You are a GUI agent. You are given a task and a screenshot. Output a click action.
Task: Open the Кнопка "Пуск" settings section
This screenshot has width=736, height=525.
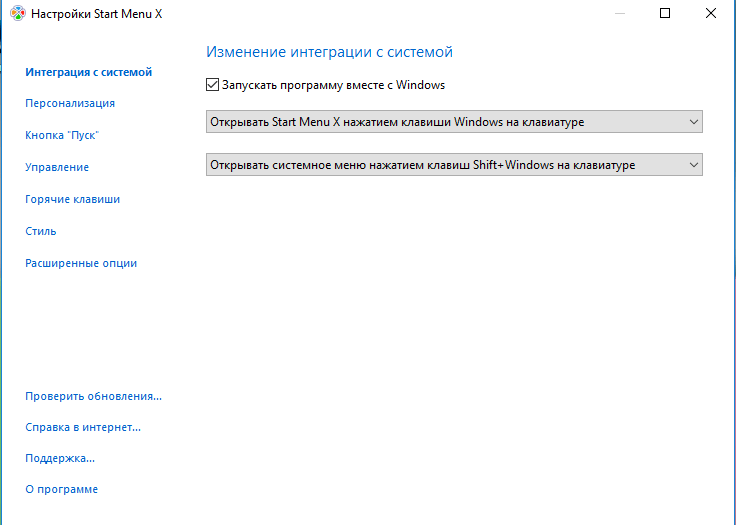pyautogui.click(x=62, y=135)
